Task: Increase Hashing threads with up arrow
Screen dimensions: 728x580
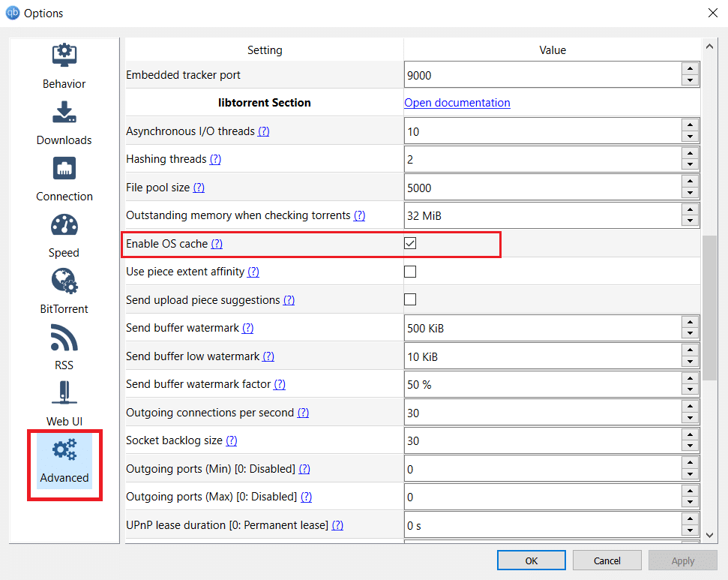Action: [x=690, y=153]
